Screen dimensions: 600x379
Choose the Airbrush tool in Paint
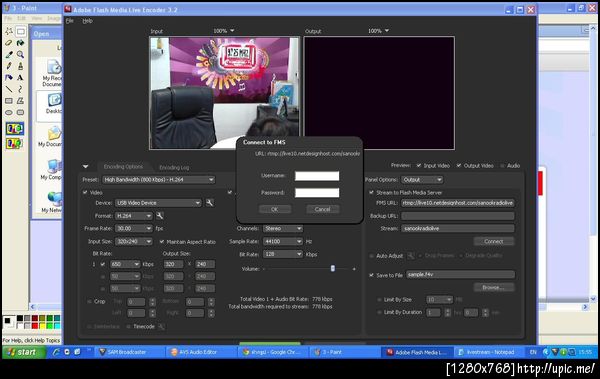pos(9,77)
